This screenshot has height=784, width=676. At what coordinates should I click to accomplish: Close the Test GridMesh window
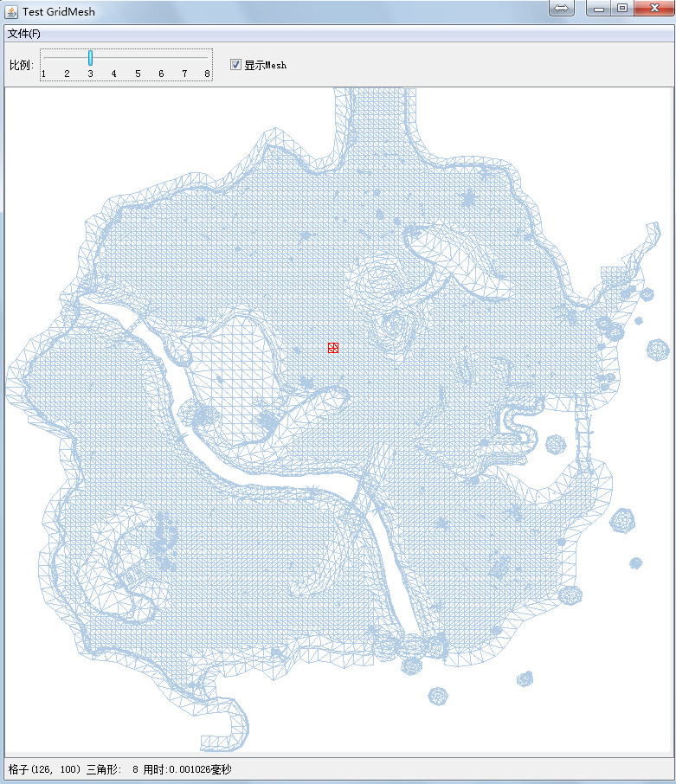click(x=654, y=8)
